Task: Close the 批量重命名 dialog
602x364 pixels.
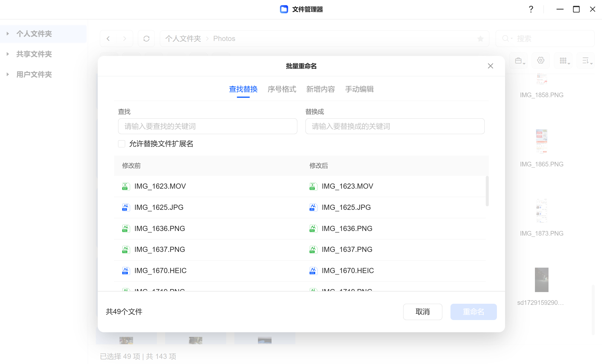Action: coord(490,66)
